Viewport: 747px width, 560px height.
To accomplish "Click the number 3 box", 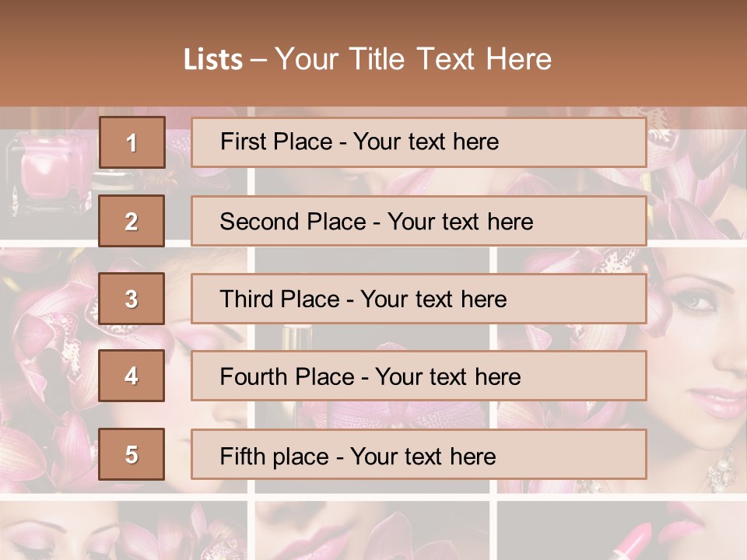I will click(x=132, y=299).
